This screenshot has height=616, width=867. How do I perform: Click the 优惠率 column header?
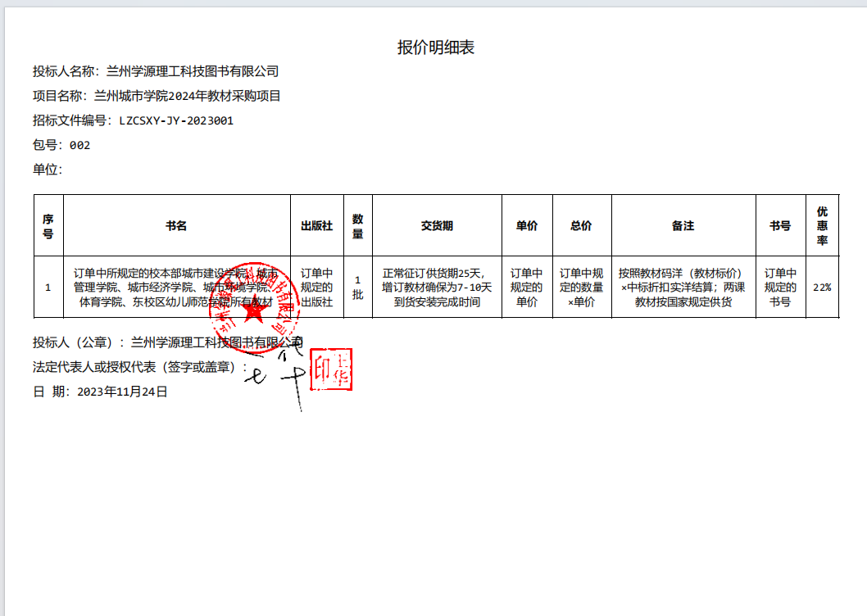pos(822,225)
